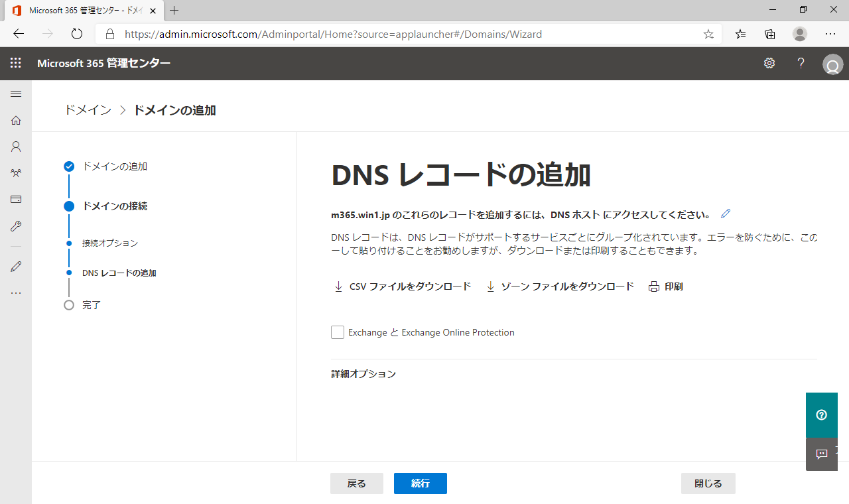
Task: Click ドメイン breadcrumb link
Action: pos(88,110)
